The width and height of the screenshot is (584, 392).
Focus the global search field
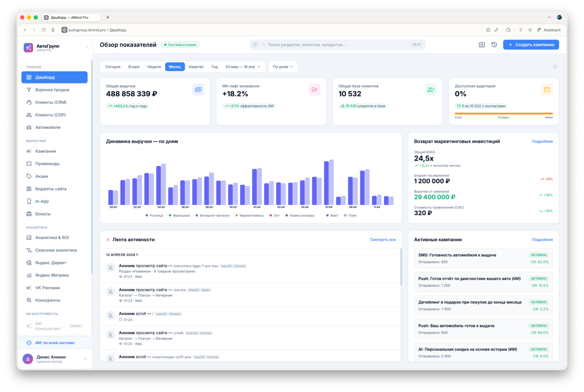(337, 45)
